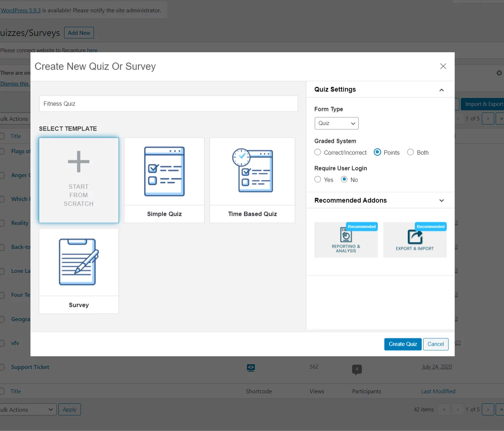The width and height of the screenshot is (504, 431).
Task: Click the July 24, 2020 date
Action: pos(437,367)
